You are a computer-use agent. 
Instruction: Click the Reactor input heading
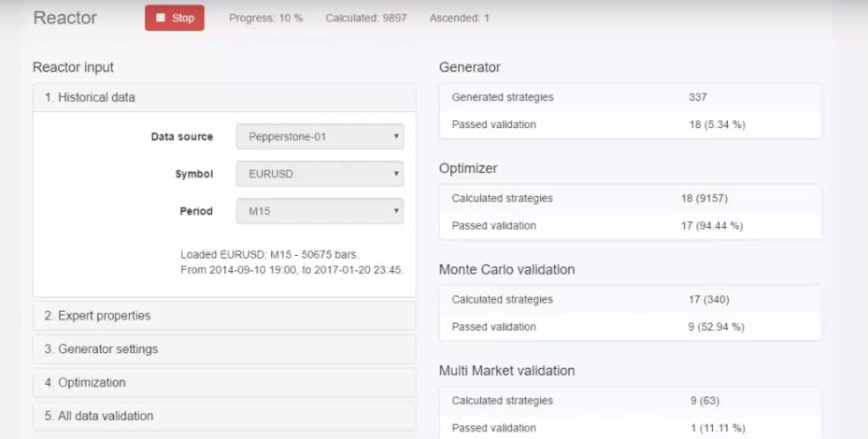pyautogui.click(x=73, y=67)
